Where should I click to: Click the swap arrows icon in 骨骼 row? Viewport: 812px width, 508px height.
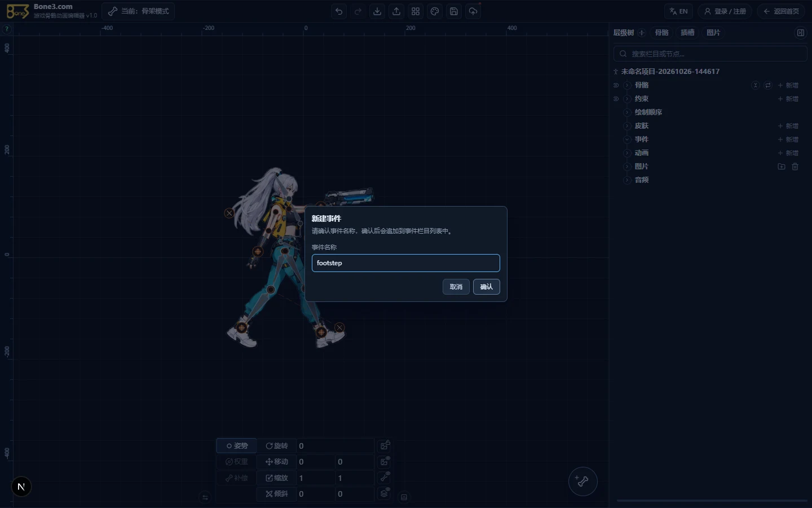[x=768, y=85]
